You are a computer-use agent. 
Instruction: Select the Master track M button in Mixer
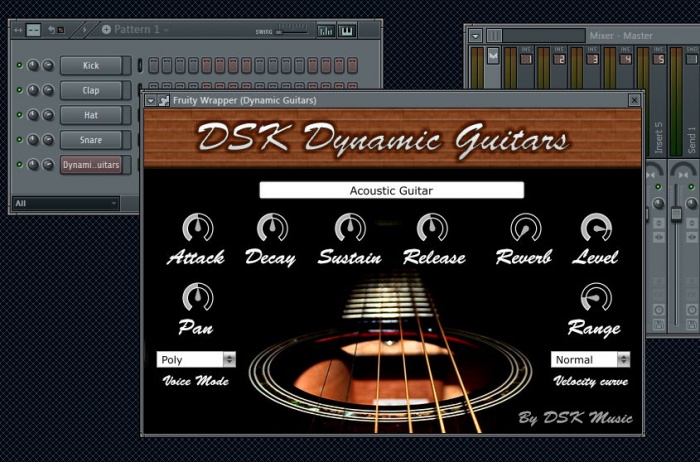[493, 56]
